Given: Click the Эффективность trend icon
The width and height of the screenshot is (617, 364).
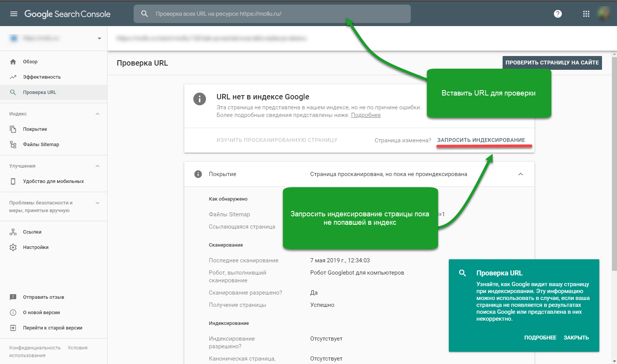Looking at the screenshot, I should coord(13,77).
